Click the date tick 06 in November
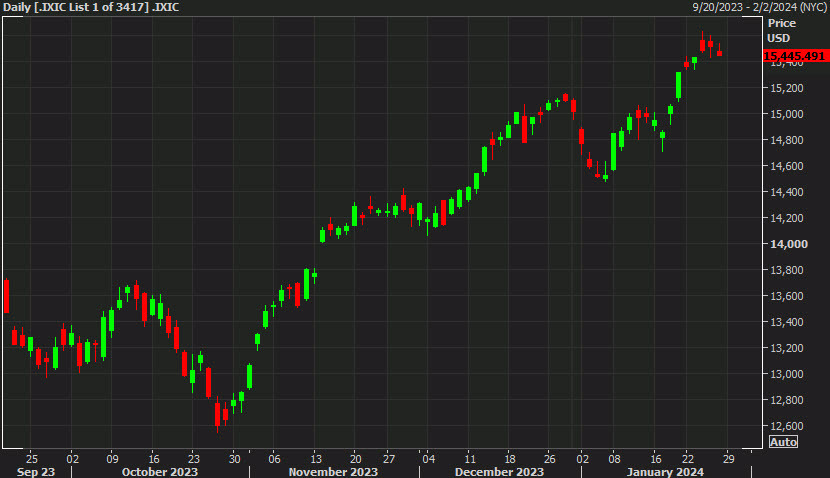This screenshot has width=830, height=478. click(x=274, y=459)
